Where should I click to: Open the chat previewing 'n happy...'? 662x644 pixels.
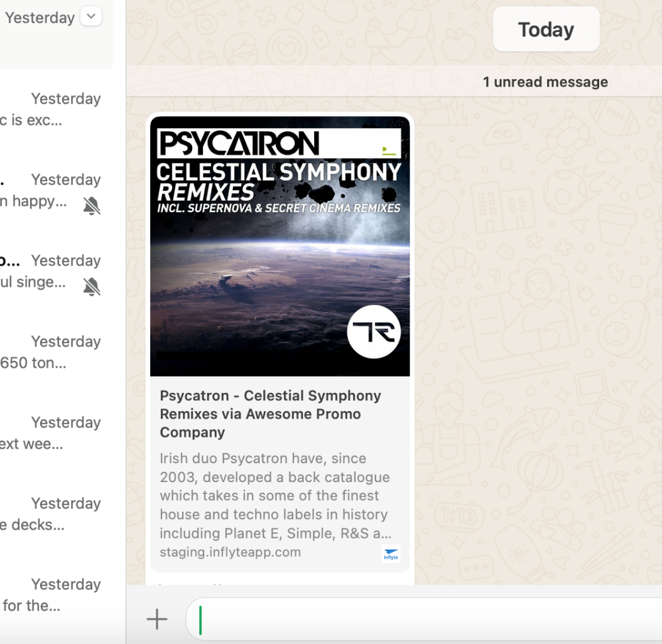pos(57,191)
